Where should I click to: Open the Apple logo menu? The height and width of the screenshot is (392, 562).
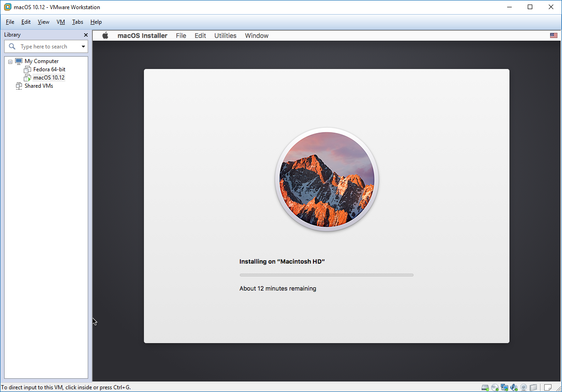pyautogui.click(x=105, y=36)
